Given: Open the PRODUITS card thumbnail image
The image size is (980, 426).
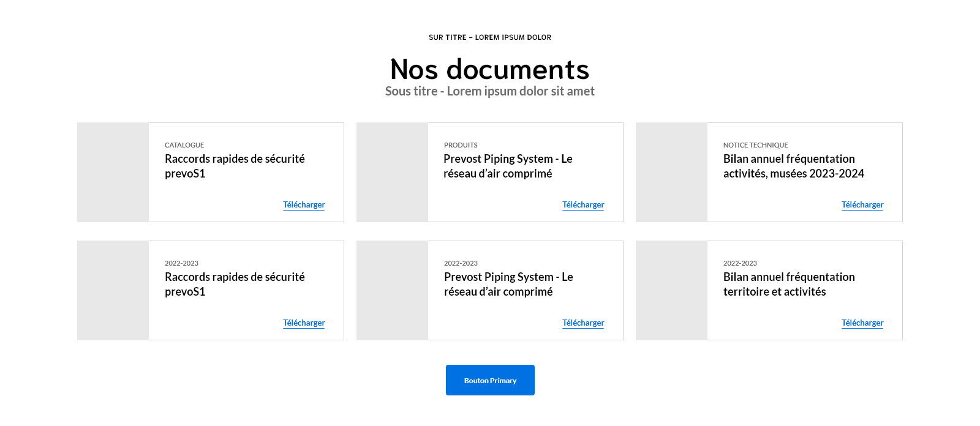Looking at the screenshot, I should (x=393, y=172).
